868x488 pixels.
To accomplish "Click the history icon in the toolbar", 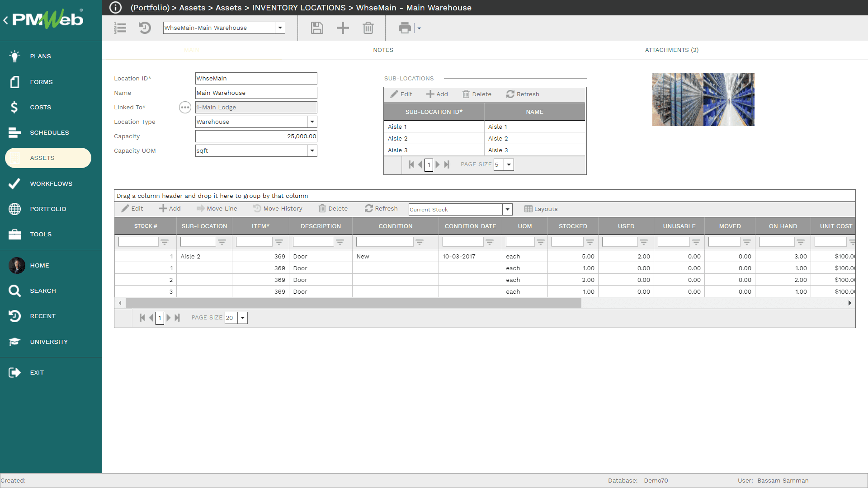I will pyautogui.click(x=145, y=28).
